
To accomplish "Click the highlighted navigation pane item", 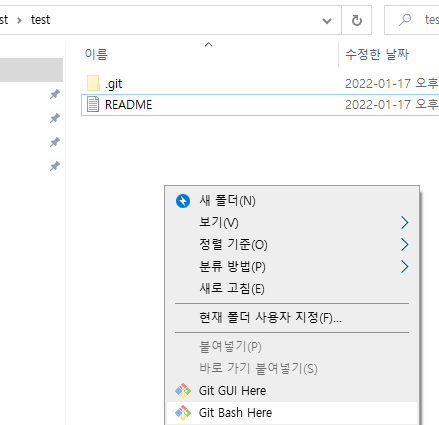I will coord(31,70).
